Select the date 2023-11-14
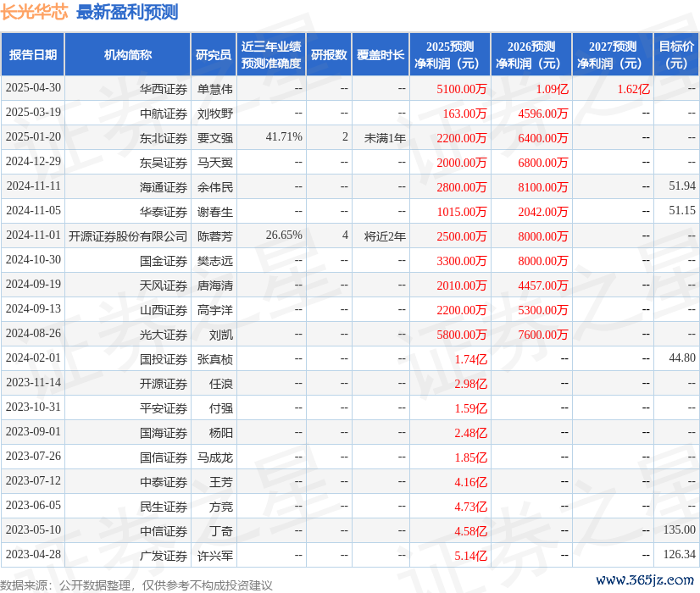This screenshot has width=700, height=593. [34, 382]
